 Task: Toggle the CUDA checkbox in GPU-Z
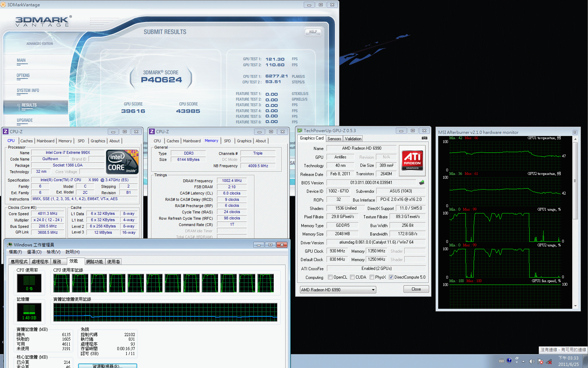point(352,277)
